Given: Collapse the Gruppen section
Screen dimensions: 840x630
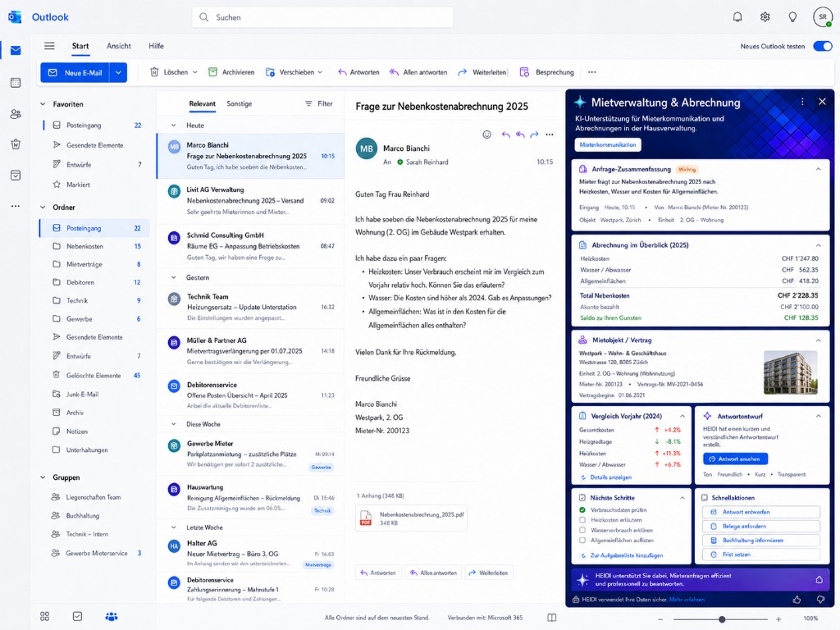Looking at the screenshot, I should (x=43, y=477).
